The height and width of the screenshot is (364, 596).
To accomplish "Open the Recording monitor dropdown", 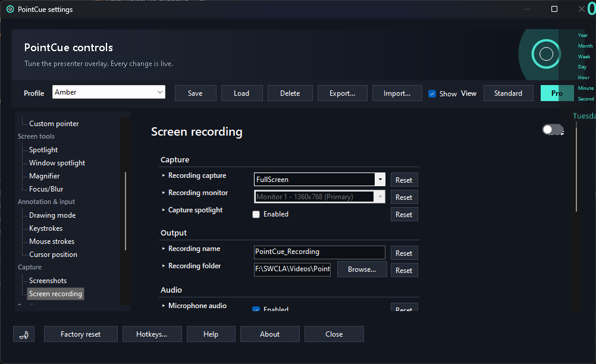I will tap(319, 196).
